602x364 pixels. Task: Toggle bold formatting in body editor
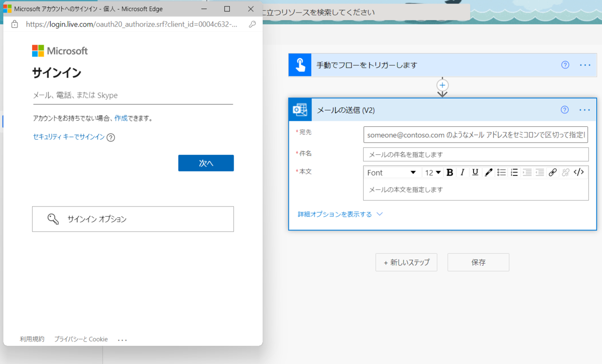(x=449, y=172)
